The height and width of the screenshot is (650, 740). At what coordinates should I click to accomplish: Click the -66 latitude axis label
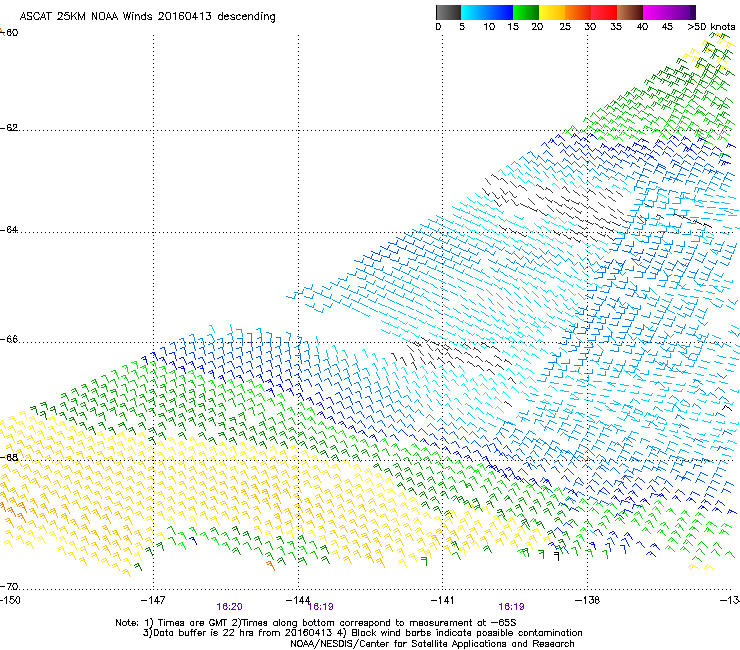click(9, 340)
